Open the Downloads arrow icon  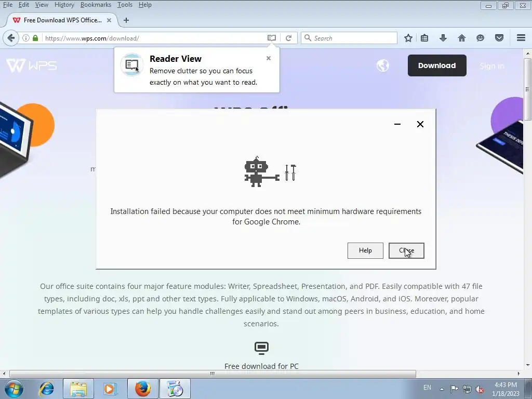(443, 38)
